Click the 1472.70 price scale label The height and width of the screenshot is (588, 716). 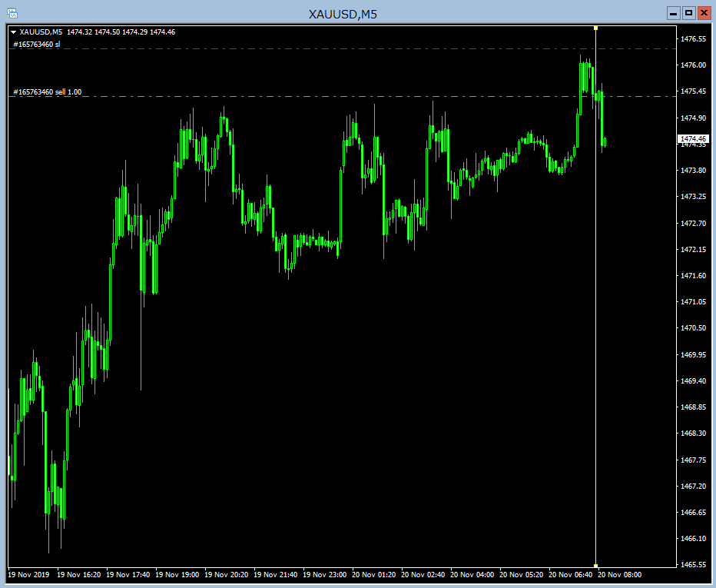click(x=693, y=223)
